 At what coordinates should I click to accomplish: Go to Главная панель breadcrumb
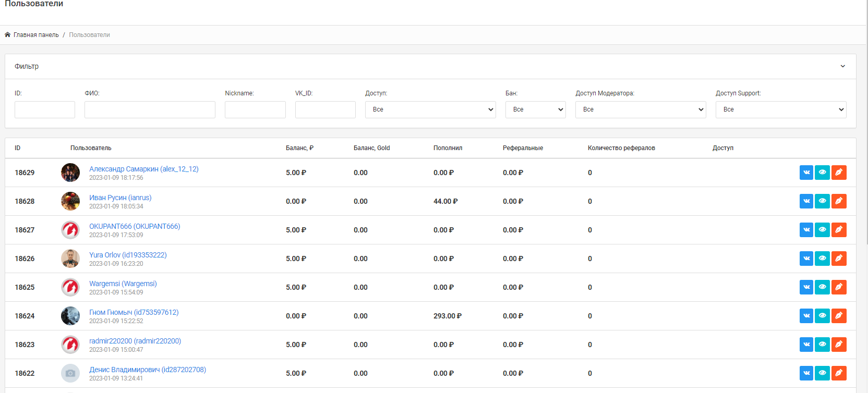click(x=36, y=35)
